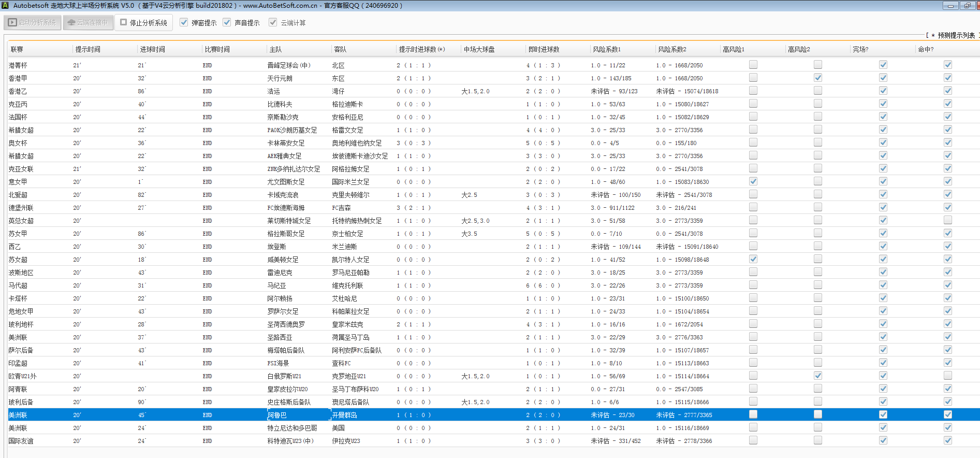The height and width of the screenshot is (458, 980).
Task: Click the 云端连接中 cloud button
Action: coord(88,23)
